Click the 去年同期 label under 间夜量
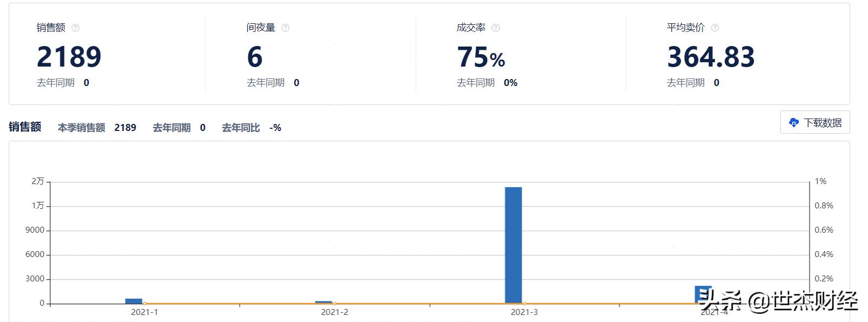 click(x=266, y=83)
